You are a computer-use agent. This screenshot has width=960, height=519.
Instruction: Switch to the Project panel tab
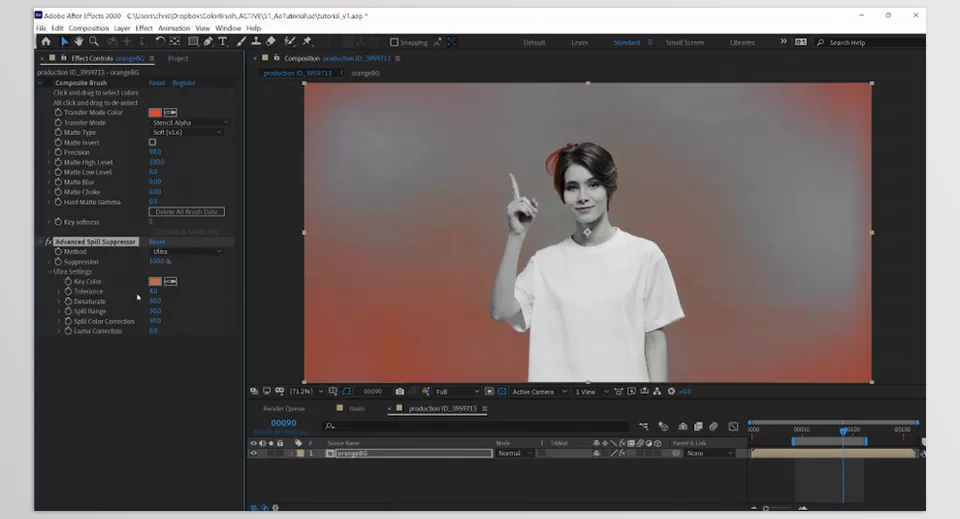(178, 59)
